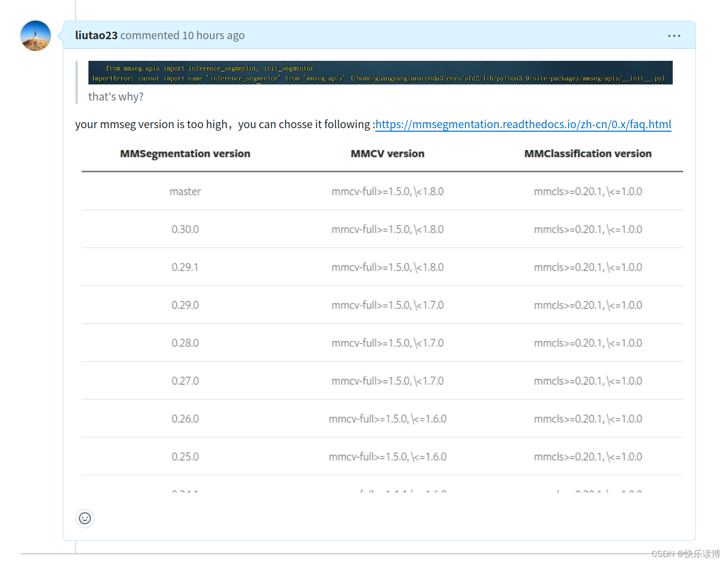Add an emoji reaction with the smiley icon
728x563 pixels.
[85, 518]
